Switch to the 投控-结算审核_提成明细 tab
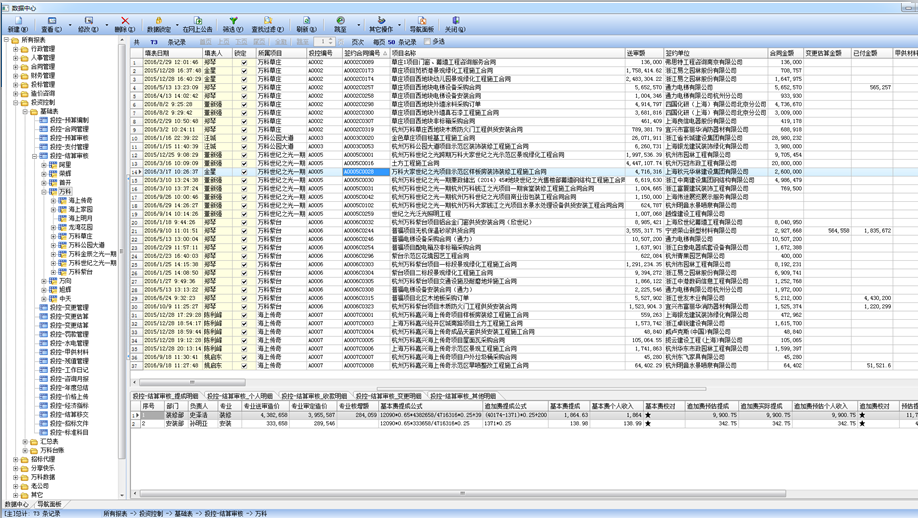Viewport: 918px width, 518px height. tap(166, 396)
